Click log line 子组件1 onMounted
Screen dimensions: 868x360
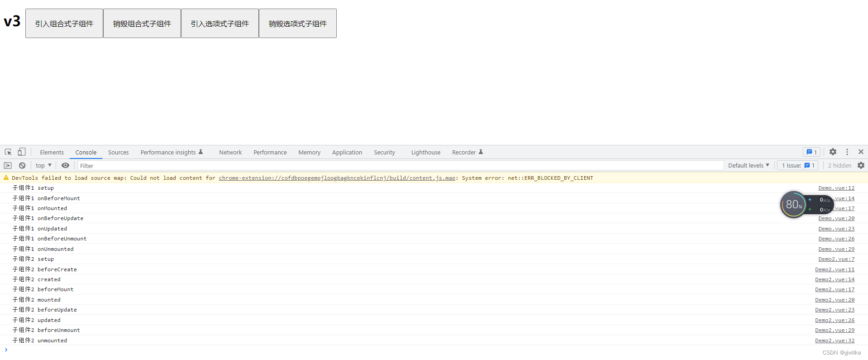[40, 208]
